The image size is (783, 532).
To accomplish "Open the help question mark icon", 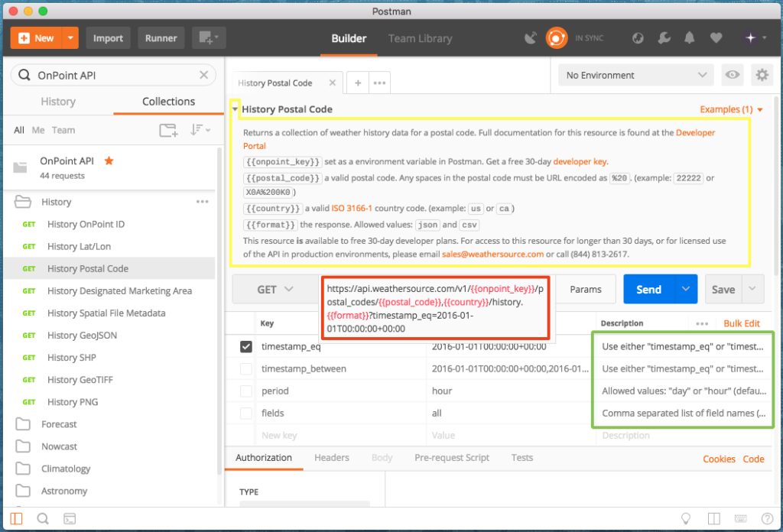I will click(767, 519).
